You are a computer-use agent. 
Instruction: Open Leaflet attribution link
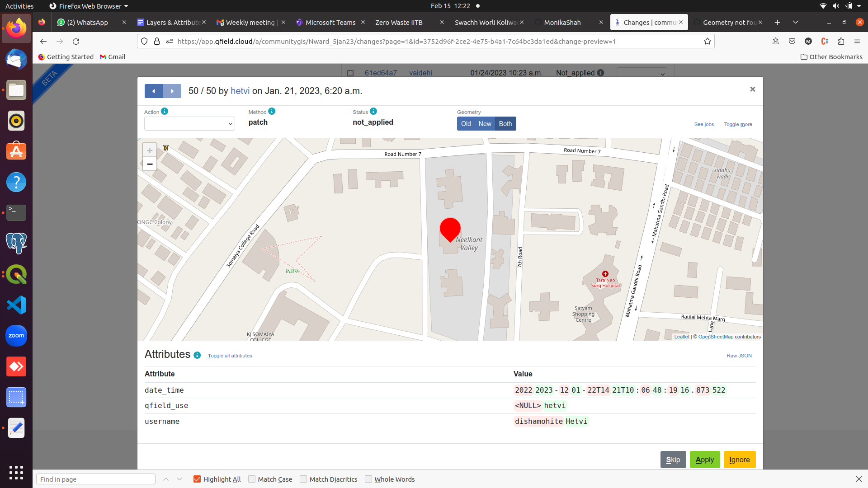(x=682, y=337)
